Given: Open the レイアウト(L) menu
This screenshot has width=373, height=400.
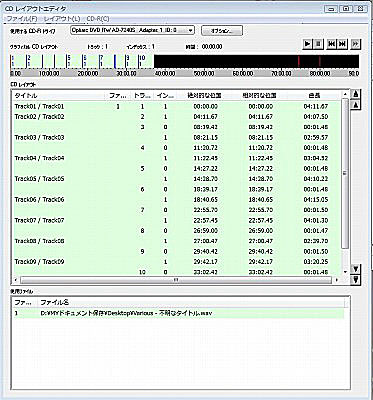Looking at the screenshot, I should pos(62,19).
